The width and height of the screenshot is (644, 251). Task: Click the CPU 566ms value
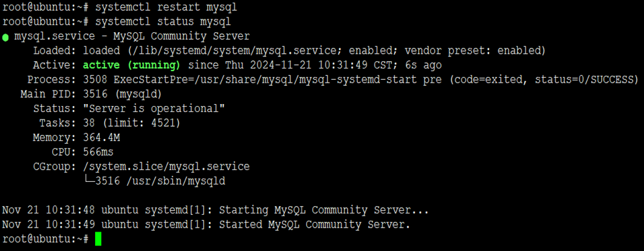98,152
